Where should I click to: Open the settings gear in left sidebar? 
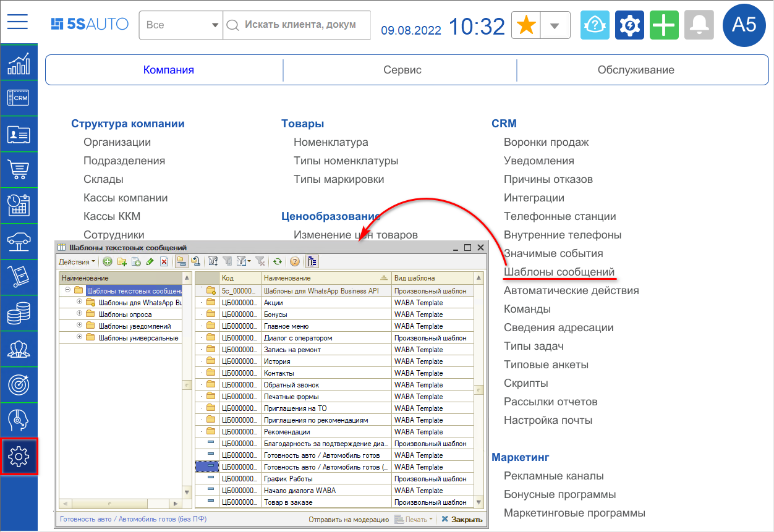pyautogui.click(x=19, y=457)
